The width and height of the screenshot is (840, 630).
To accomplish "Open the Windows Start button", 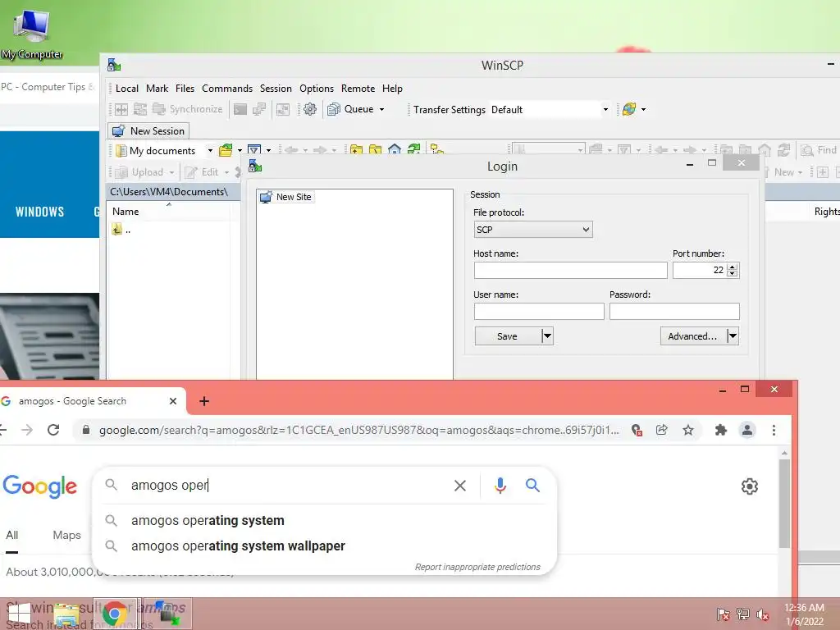I will pyautogui.click(x=20, y=614).
